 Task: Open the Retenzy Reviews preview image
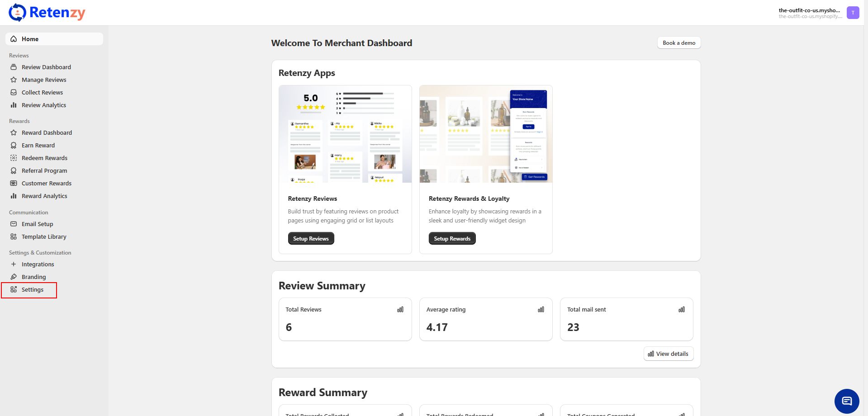pyautogui.click(x=345, y=134)
